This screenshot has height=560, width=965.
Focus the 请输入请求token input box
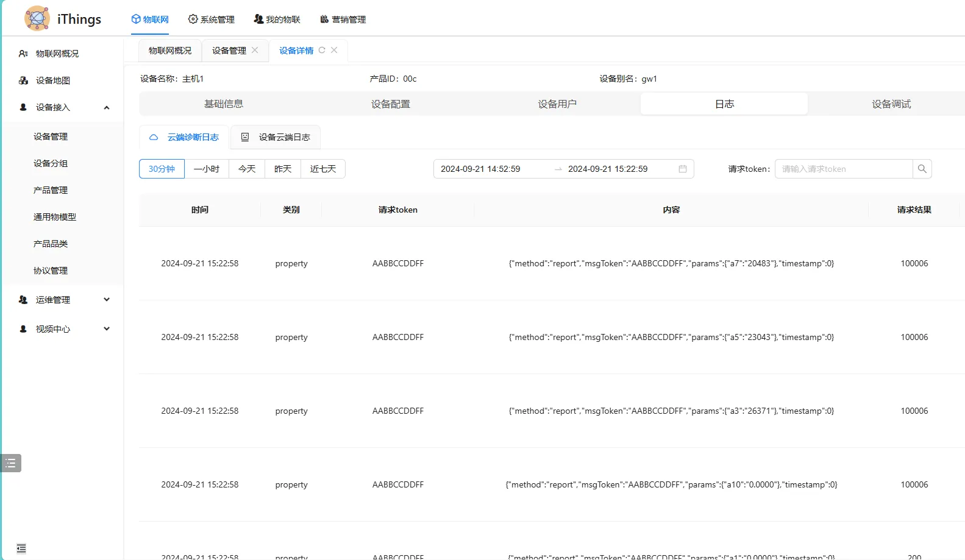844,169
